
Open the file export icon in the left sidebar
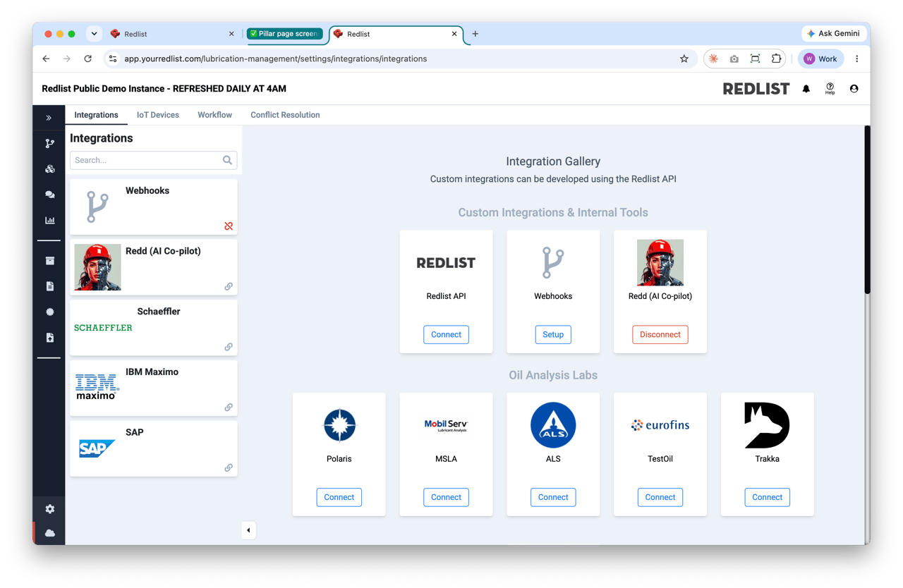[x=49, y=338]
